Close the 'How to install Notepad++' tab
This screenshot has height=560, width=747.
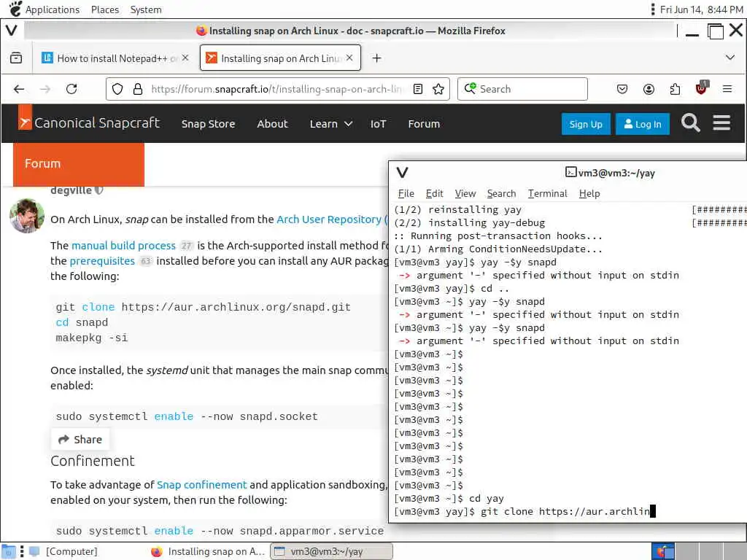(x=185, y=58)
